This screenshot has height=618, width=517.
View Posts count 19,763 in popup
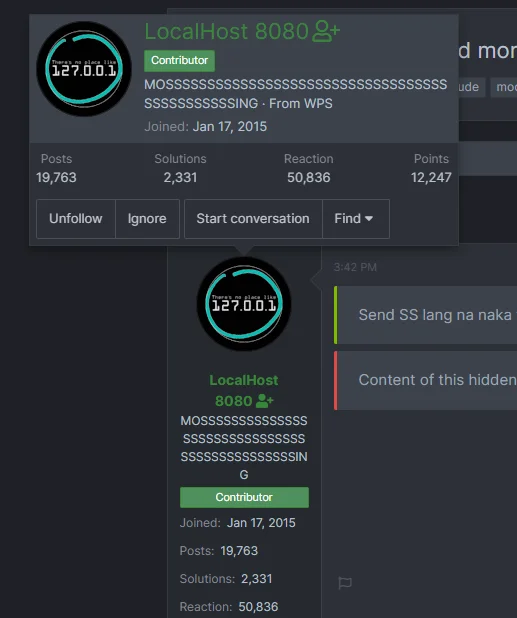(x=56, y=177)
